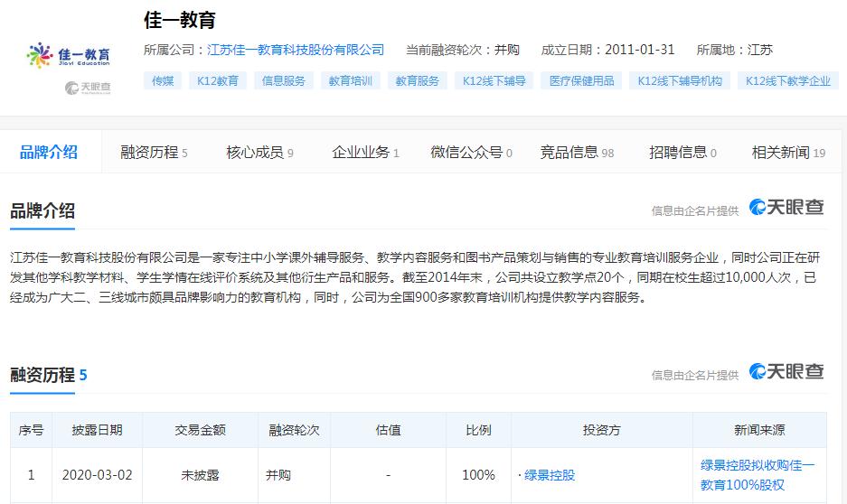Viewport: 847px width, 504px height.
Task: Click the 融资历程 5 section heading
Action: (49, 375)
